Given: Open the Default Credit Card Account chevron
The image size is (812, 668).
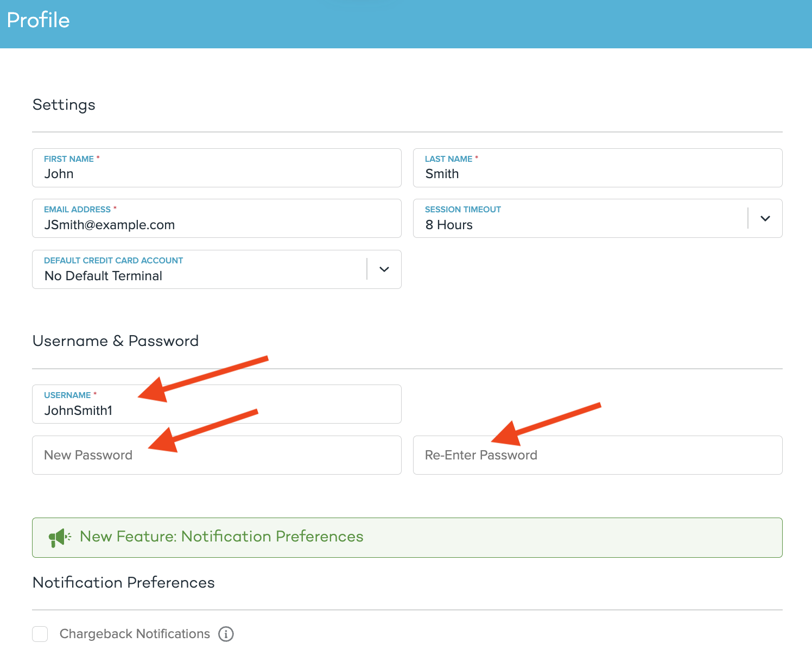Looking at the screenshot, I should (x=384, y=269).
